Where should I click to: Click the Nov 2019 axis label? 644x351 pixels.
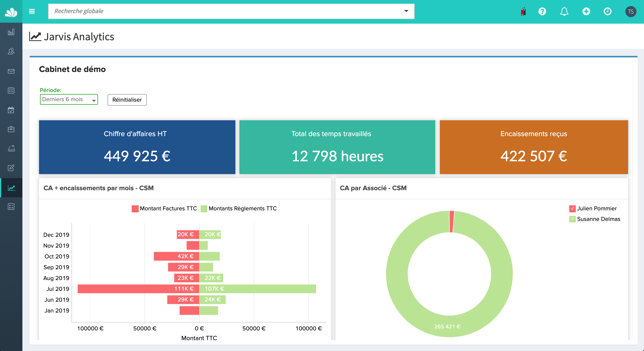click(56, 246)
